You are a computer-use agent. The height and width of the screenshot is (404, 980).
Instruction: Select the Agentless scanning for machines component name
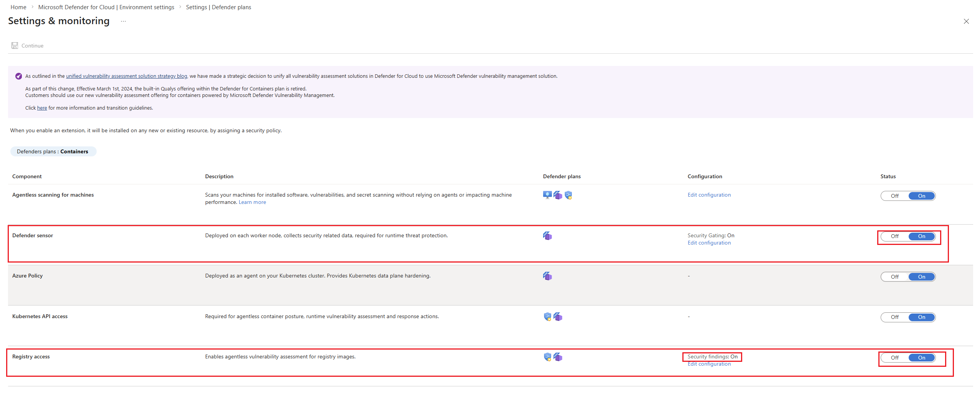point(53,195)
